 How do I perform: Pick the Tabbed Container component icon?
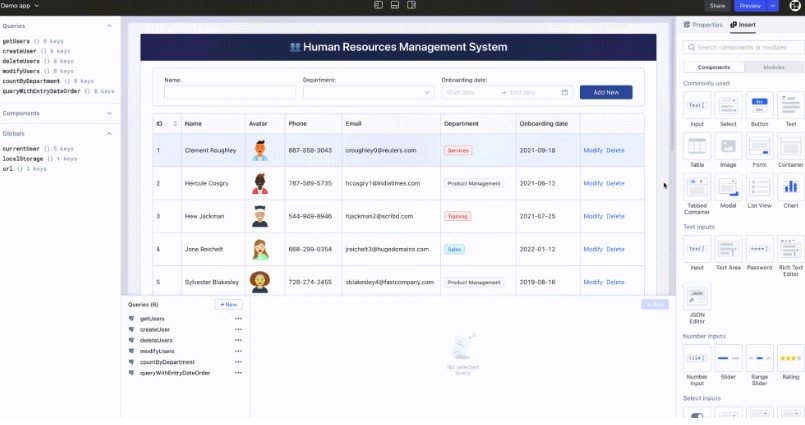(x=697, y=187)
